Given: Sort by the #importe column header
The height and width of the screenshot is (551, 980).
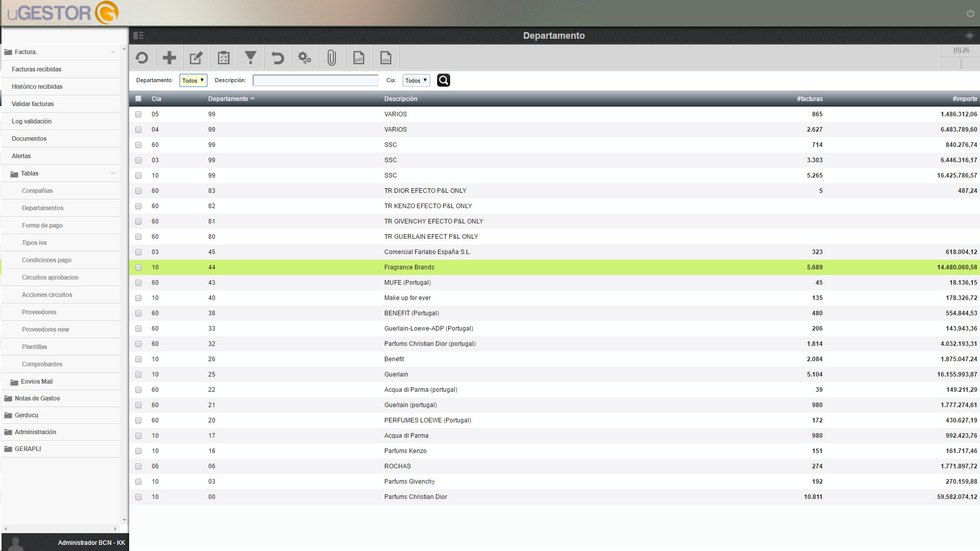Looking at the screenshot, I should (x=965, y=99).
